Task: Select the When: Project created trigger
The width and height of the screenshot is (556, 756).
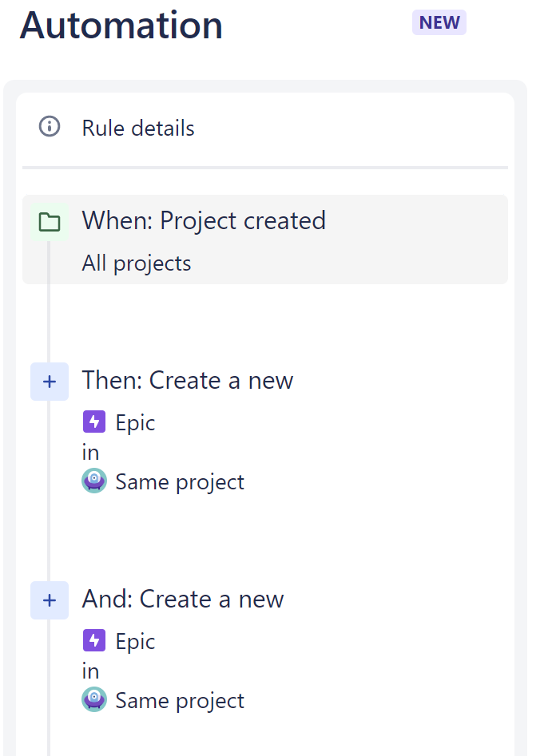Action: 204,221
